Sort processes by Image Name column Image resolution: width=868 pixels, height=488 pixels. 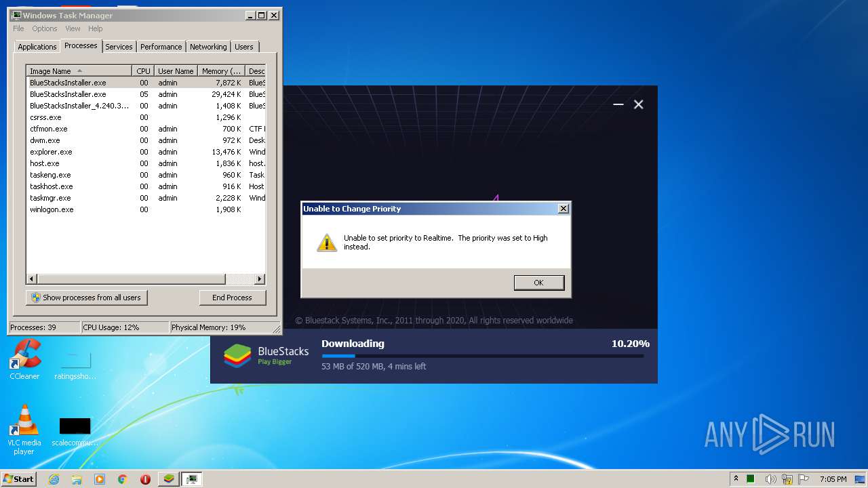tap(79, 70)
